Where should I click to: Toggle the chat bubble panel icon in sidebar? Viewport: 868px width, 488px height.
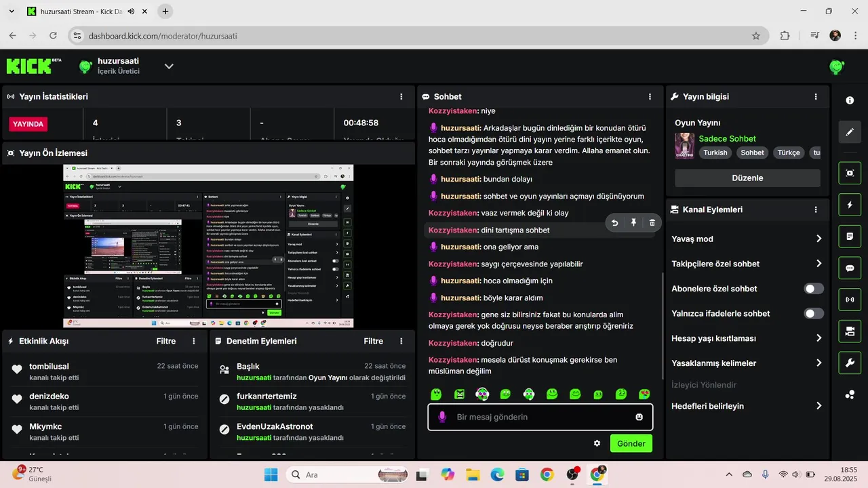[x=850, y=268]
